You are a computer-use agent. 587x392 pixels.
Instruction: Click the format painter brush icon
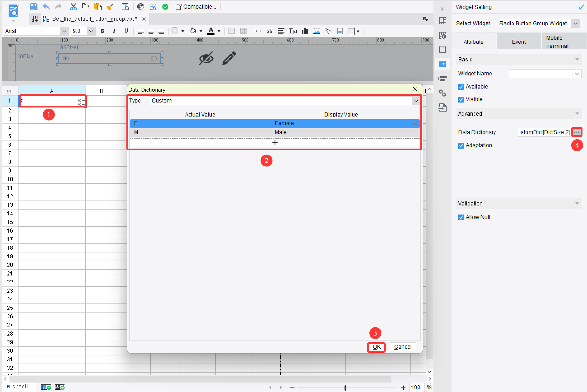(110, 7)
